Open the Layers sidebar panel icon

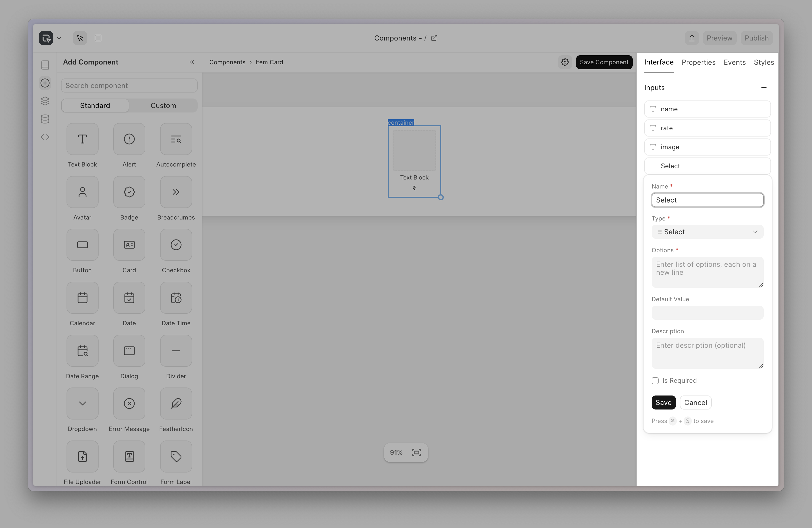click(45, 101)
